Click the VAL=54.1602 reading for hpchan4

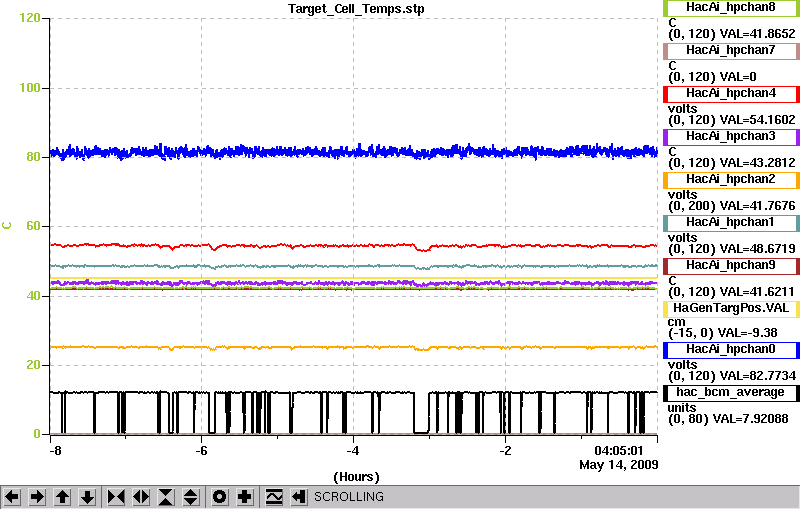coord(757,120)
